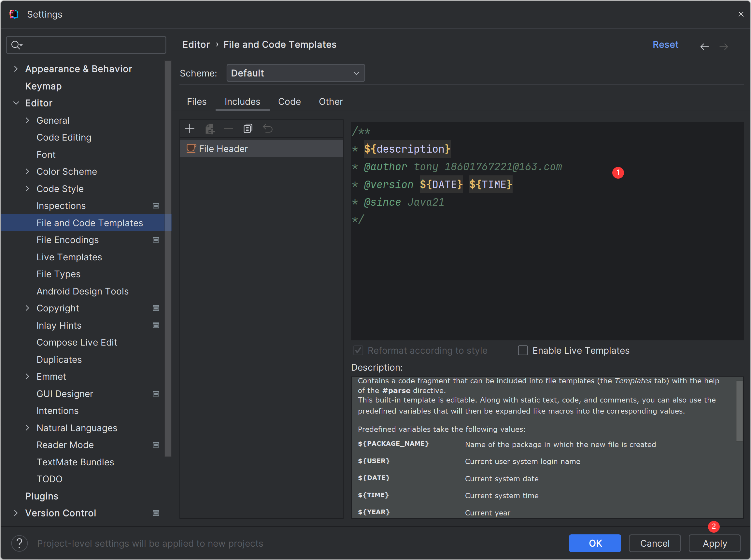Image resolution: width=751 pixels, height=560 pixels.
Task: Expand the Color Scheme node
Action: pos(27,171)
